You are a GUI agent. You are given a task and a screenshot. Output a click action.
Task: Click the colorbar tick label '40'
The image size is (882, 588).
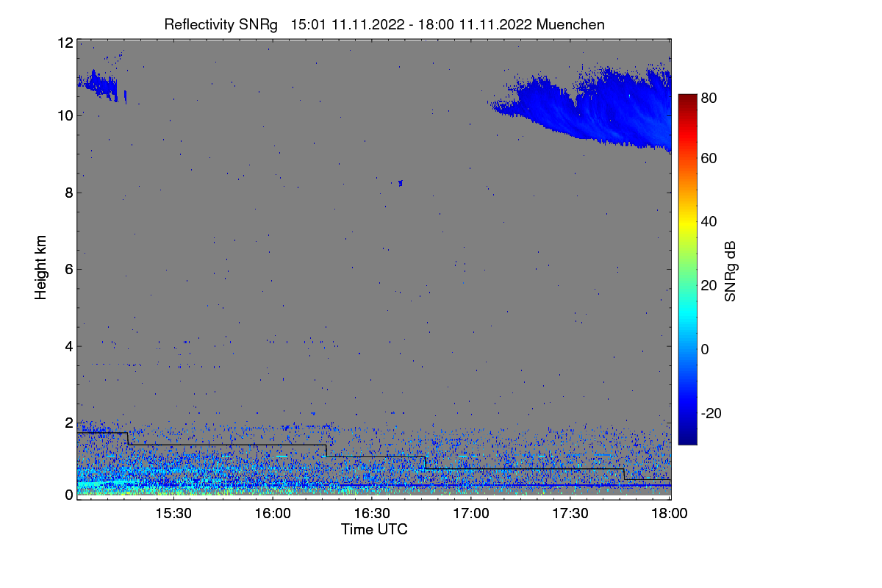click(709, 222)
